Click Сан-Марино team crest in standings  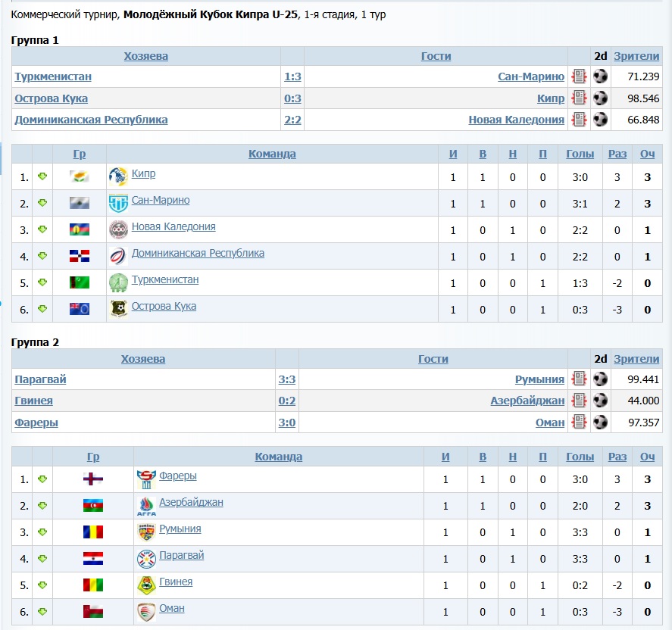[x=118, y=203]
